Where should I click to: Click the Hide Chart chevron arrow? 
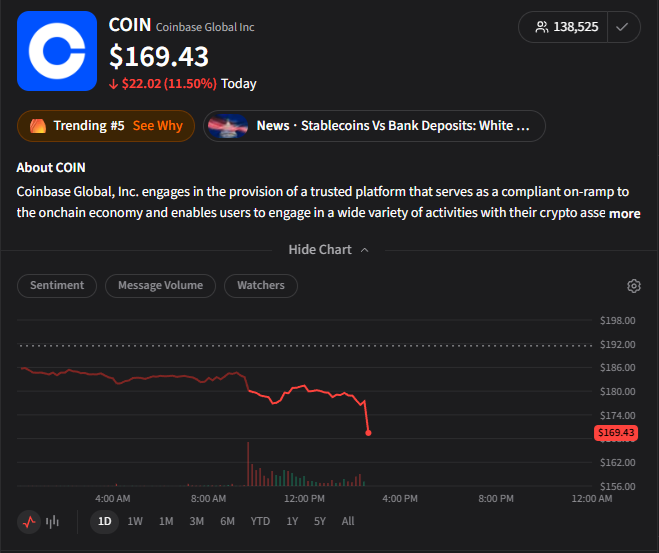point(365,250)
